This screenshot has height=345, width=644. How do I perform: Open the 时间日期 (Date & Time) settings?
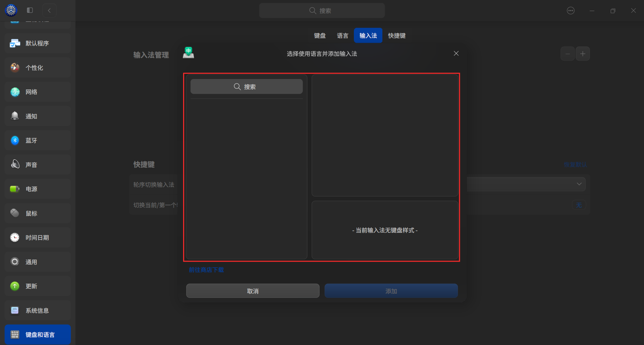pyautogui.click(x=37, y=237)
